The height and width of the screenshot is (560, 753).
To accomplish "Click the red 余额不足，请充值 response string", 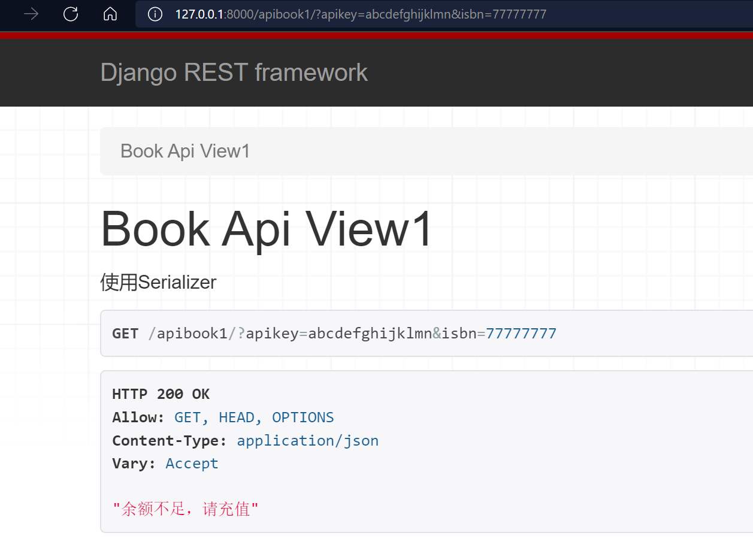I will pyautogui.click(x=186, y=510).
